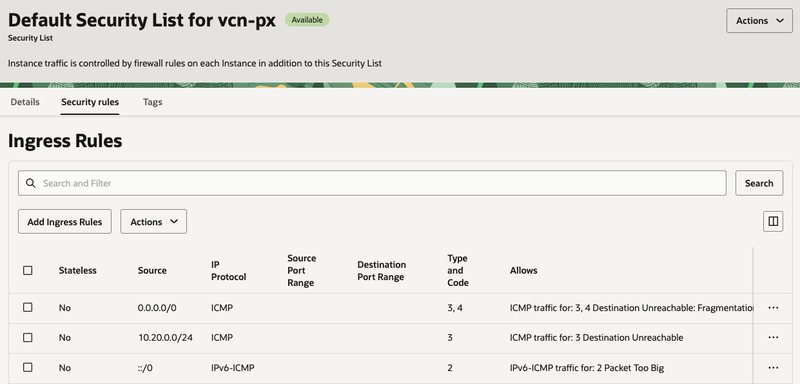Click the Allows column header
This screenshot has height=384, width=800.
[x=523, y=270]
